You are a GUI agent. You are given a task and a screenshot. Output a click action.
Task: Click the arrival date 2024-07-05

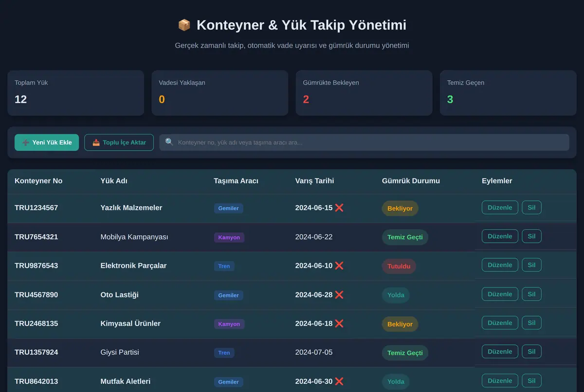point(314,352)
